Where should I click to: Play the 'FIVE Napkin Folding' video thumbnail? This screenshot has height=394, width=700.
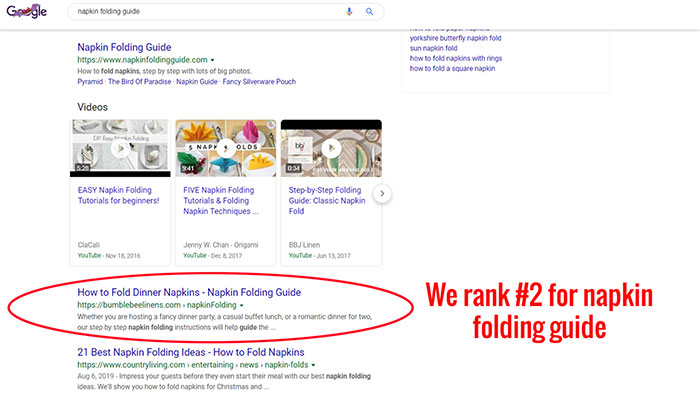pos(225,148)
